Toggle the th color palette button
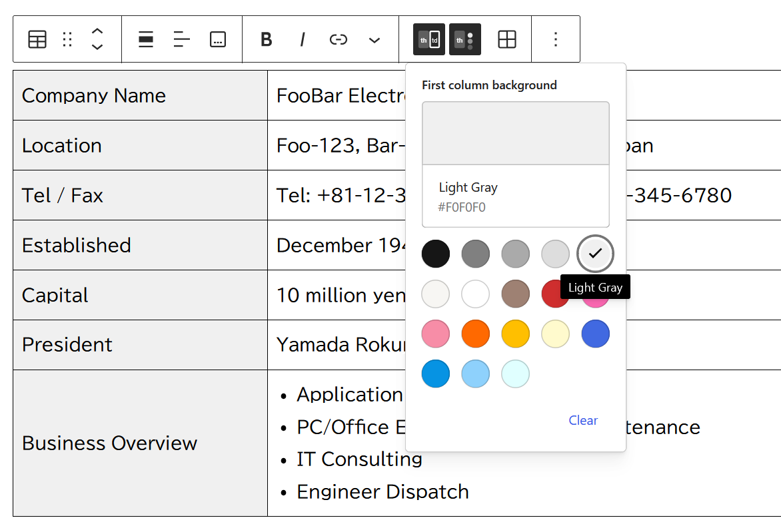 pos(464,39)
